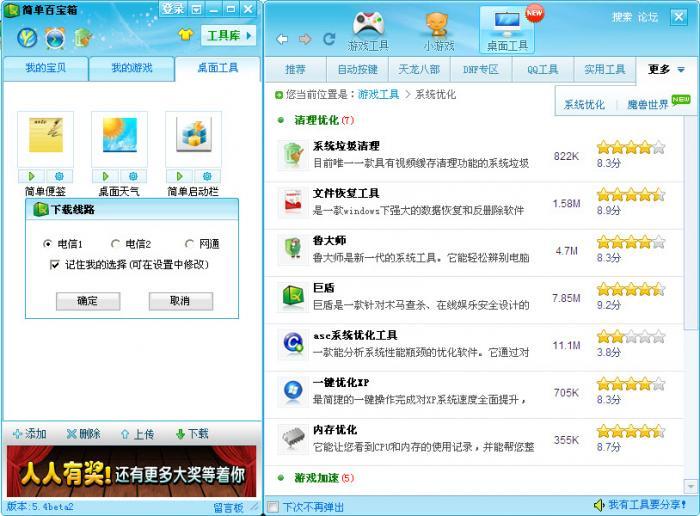
Task: Click the 删除 delete button
Action: tap(83, 433)
